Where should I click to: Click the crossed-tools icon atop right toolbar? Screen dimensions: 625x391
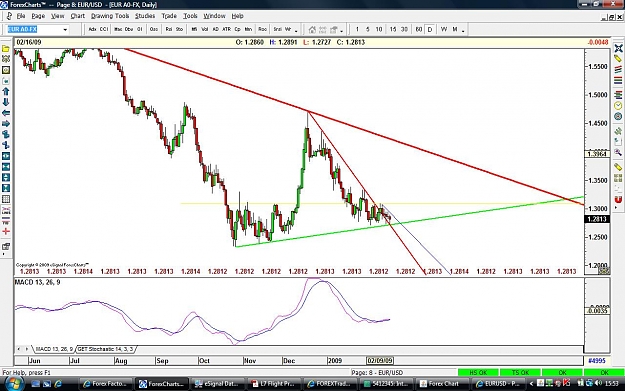(618, 48)
